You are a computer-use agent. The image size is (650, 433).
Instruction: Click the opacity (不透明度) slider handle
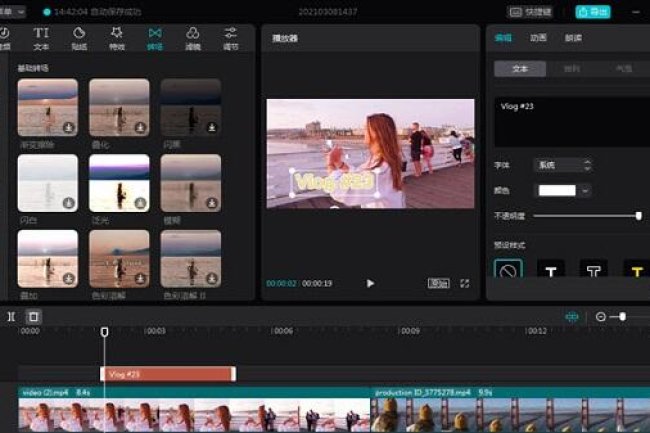(x=638, y=215)
